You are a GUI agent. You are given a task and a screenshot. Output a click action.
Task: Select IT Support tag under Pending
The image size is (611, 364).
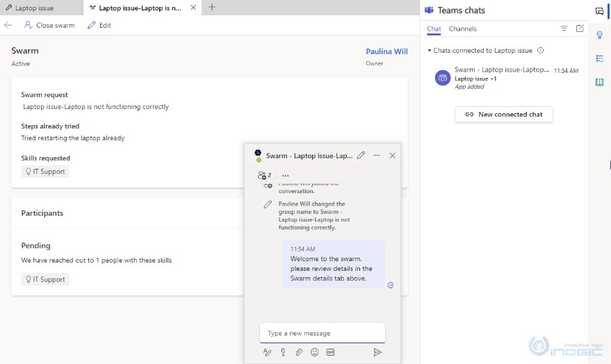pos(45,279)
